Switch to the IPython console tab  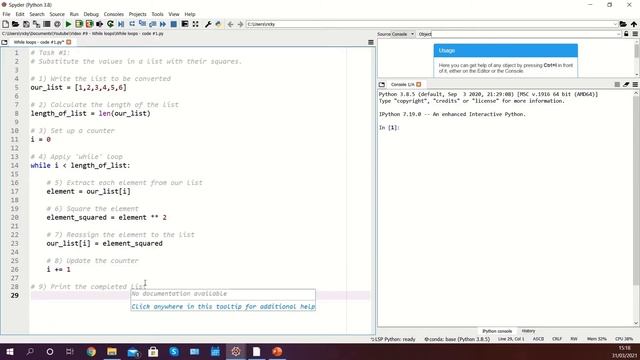(x=497, y=331)
